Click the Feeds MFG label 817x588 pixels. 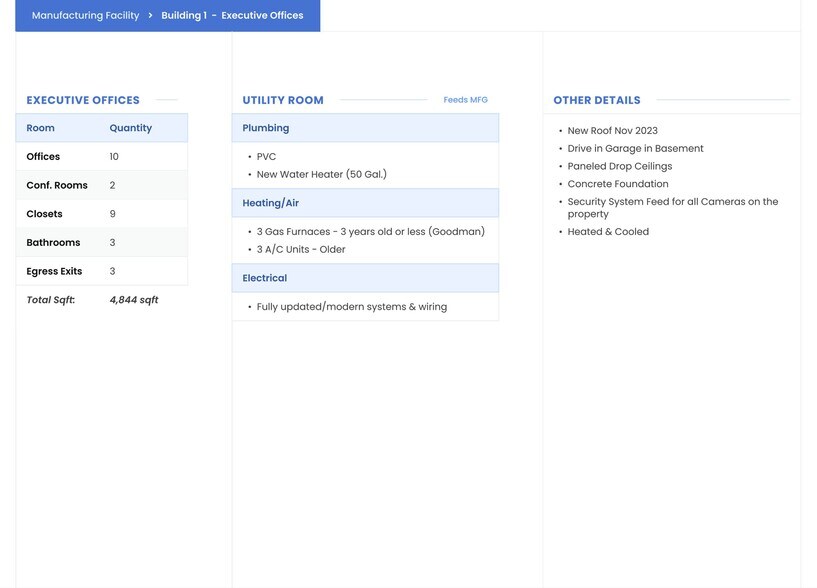pos(465,100)
